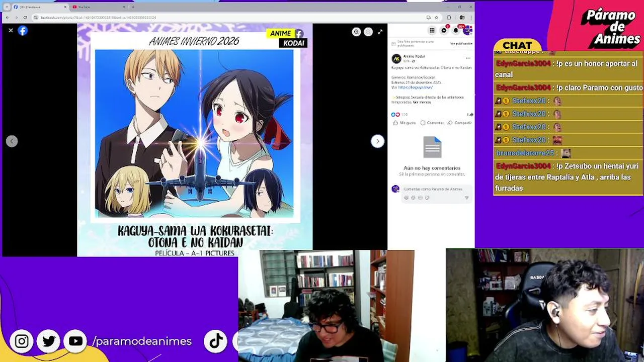The width and height of the screenshot is (644, 362).
Task: Open the Ver publicación link
Action: 461,44
